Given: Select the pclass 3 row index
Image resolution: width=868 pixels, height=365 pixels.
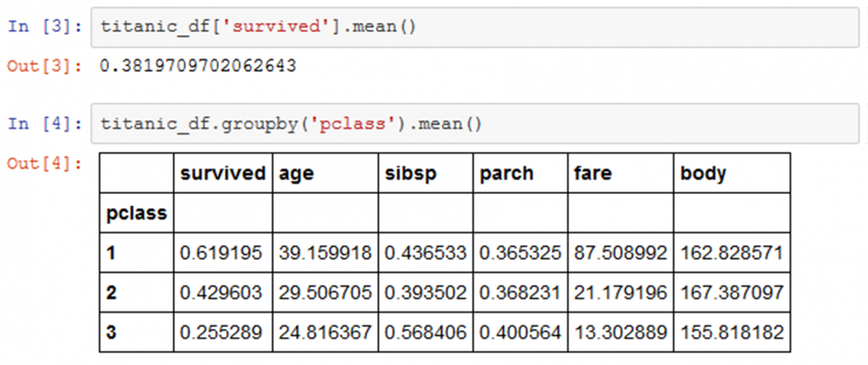Looking at the screenshot, I should tap(111, 332).
